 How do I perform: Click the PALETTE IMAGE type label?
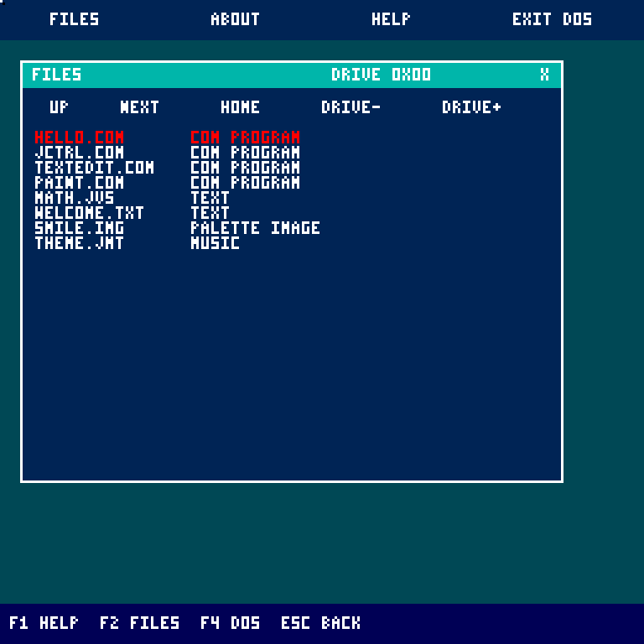256,228
